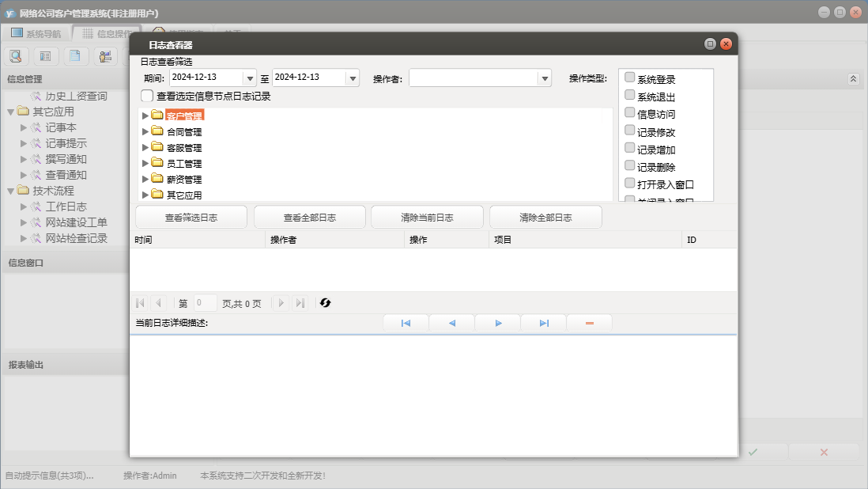
Task: Tick the 记录修改 checkbox
Action: click(x=630, y=131)
